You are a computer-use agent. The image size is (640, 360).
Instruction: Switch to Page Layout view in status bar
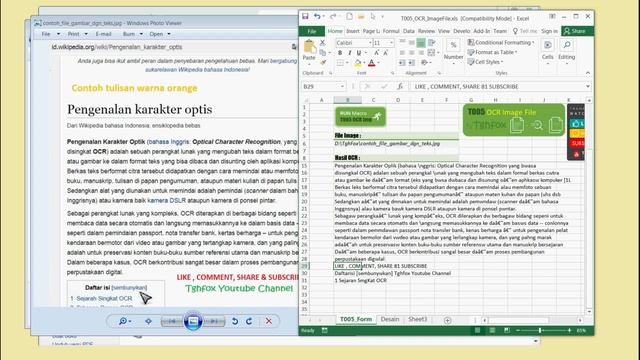(x=492, y=330)
